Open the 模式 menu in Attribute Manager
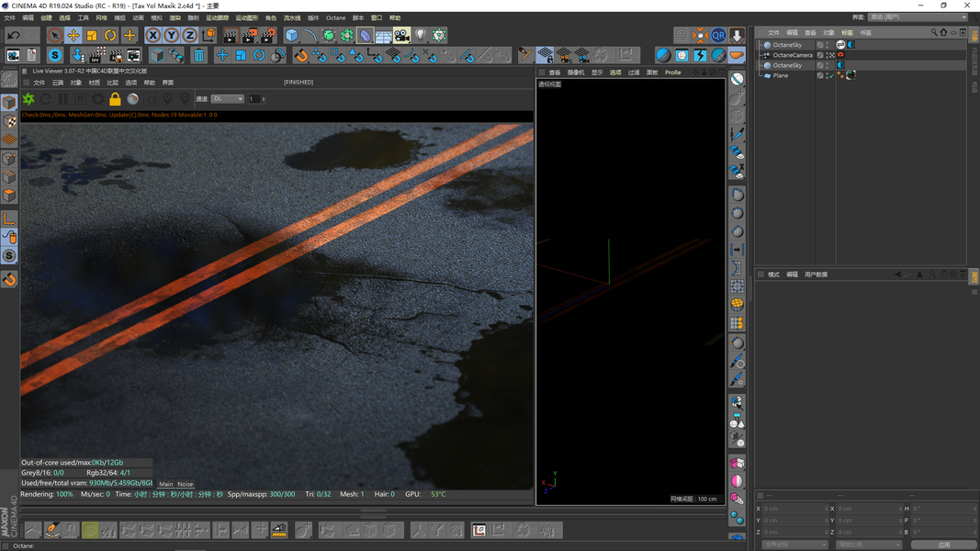The height and width of the screenshot is (551, 980). pos(773,275)
